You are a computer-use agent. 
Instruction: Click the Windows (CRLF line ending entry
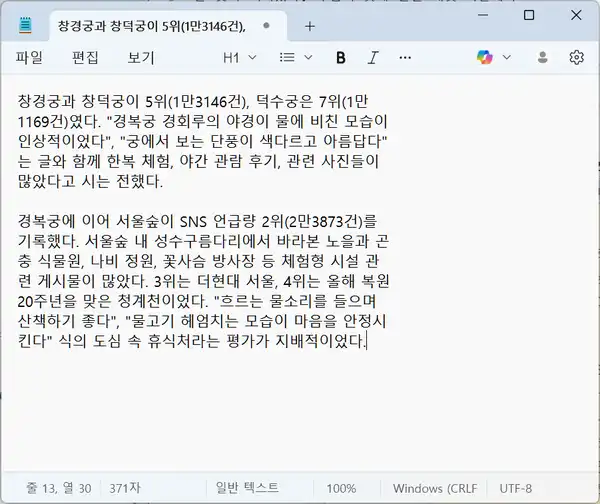tap(435, 489)
